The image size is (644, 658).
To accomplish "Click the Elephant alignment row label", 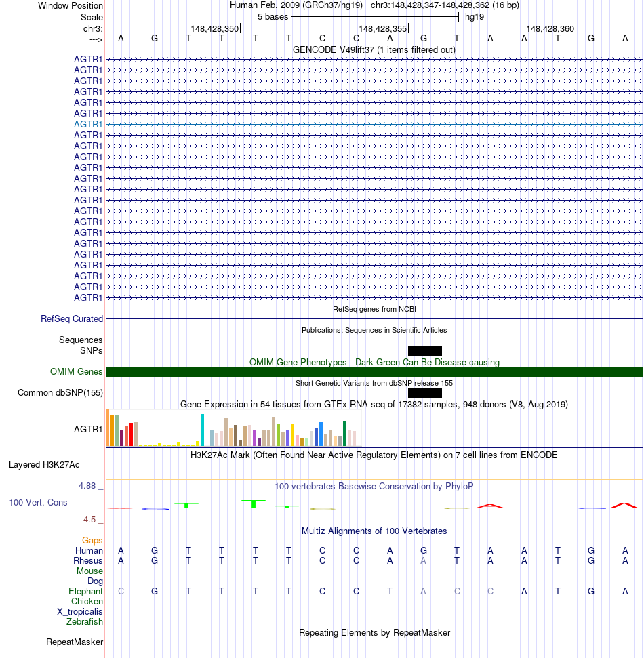I will (x=85, y=592).
